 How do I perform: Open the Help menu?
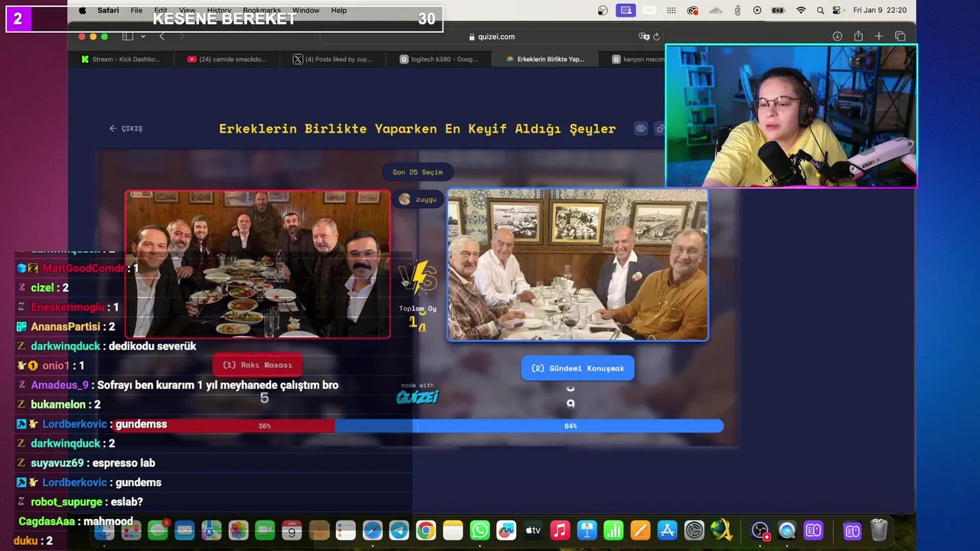[x=338, y=11]
